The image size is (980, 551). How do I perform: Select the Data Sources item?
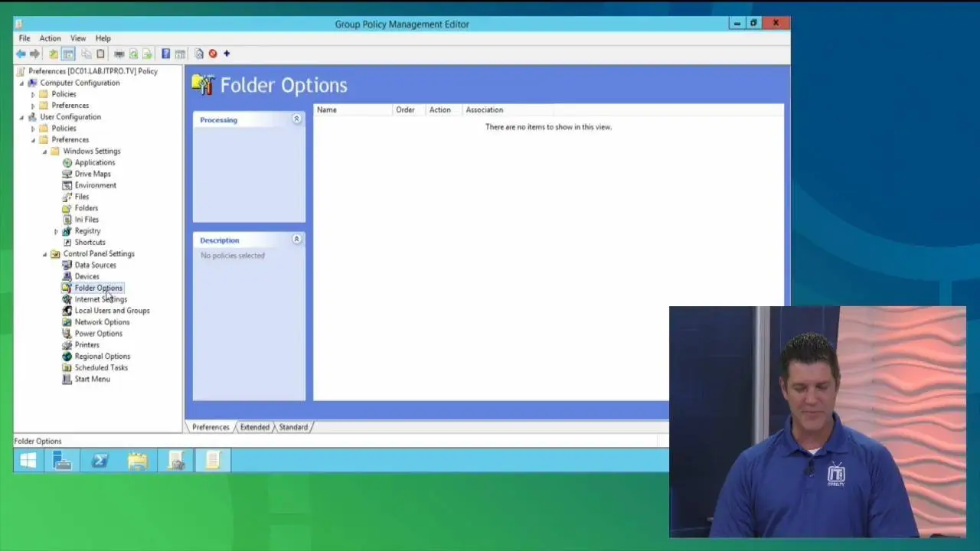[x=96, y=265]
